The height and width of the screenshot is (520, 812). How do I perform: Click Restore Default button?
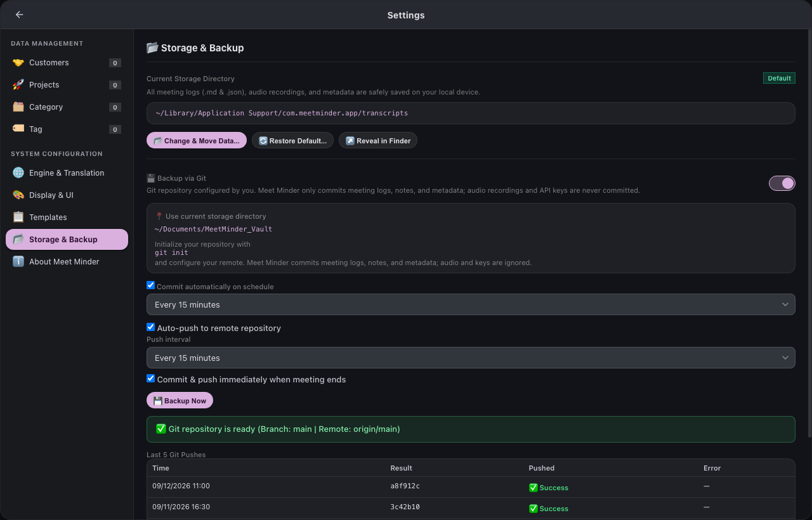pos(292,140)
